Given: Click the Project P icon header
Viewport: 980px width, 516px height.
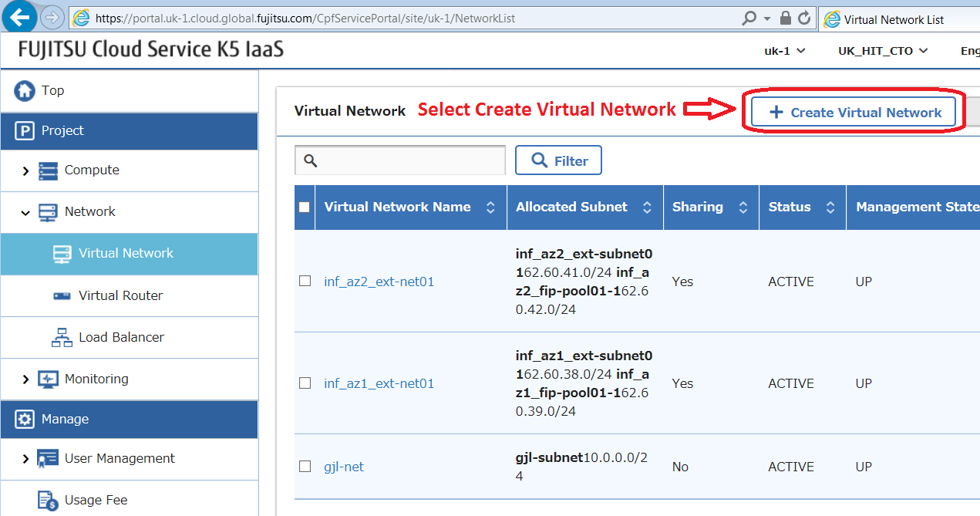Looking at the screenshot, I should point(25,131).
